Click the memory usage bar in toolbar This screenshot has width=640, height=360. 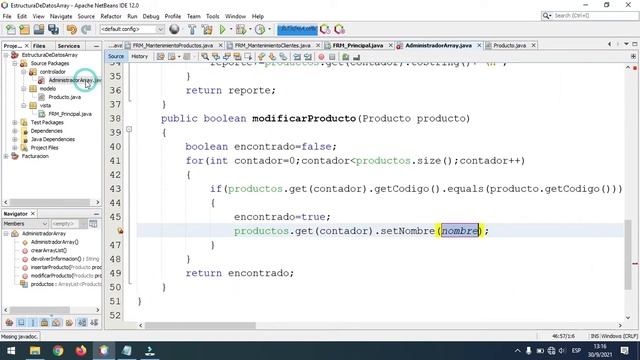point(297,29)
